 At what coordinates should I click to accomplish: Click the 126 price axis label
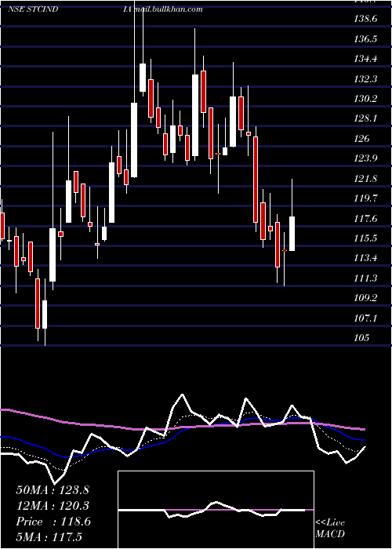pyautogui.click(x=361, y=139)
